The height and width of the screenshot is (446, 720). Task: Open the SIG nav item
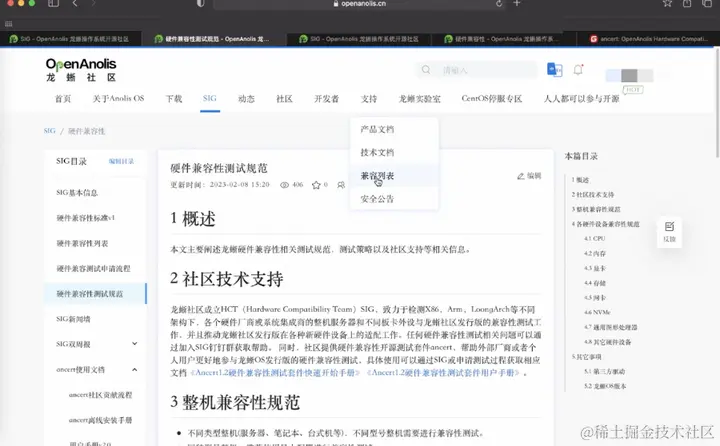pos(210,98)
